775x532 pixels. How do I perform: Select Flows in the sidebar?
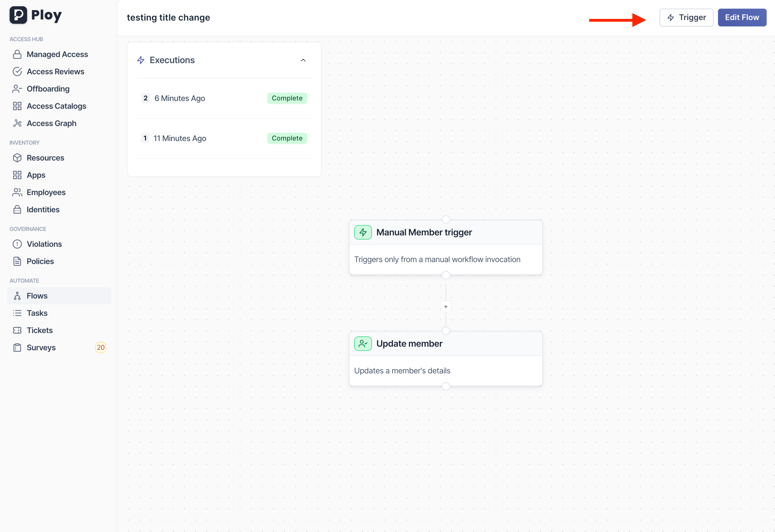pos(59,296)
